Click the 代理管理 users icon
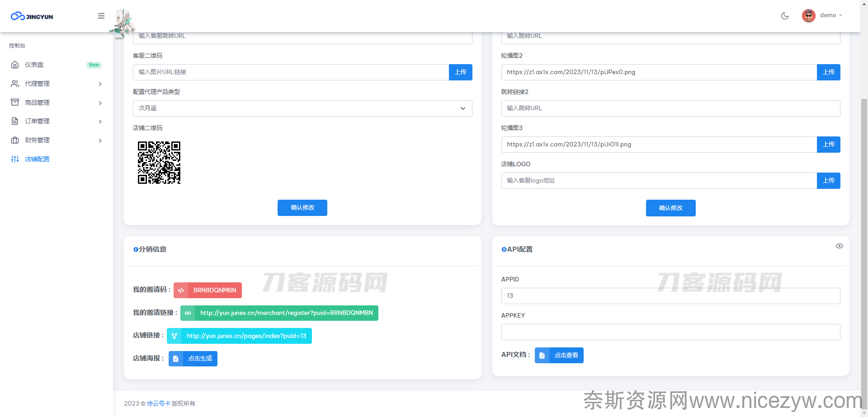The width and height of the screenshot is (868, 417). [x=15, y=84]
